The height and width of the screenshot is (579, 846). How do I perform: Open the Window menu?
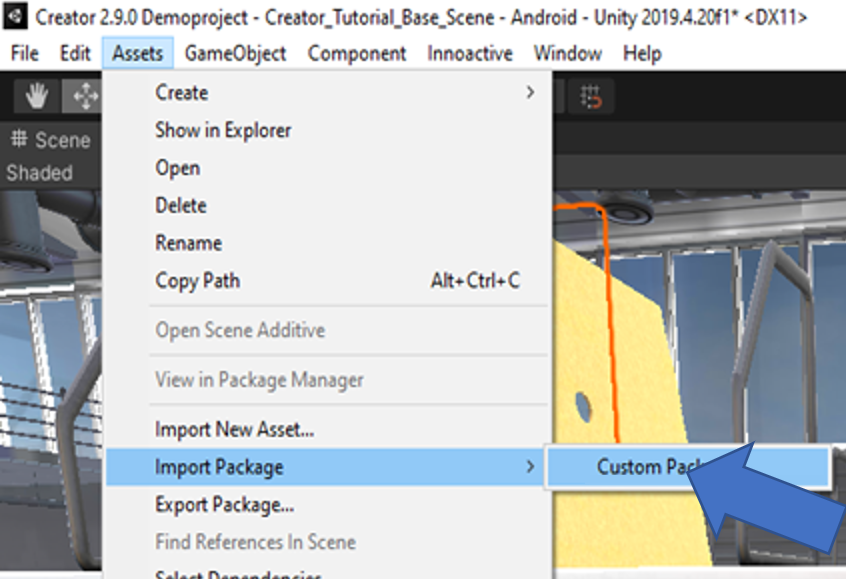click(x=567, y=53)
